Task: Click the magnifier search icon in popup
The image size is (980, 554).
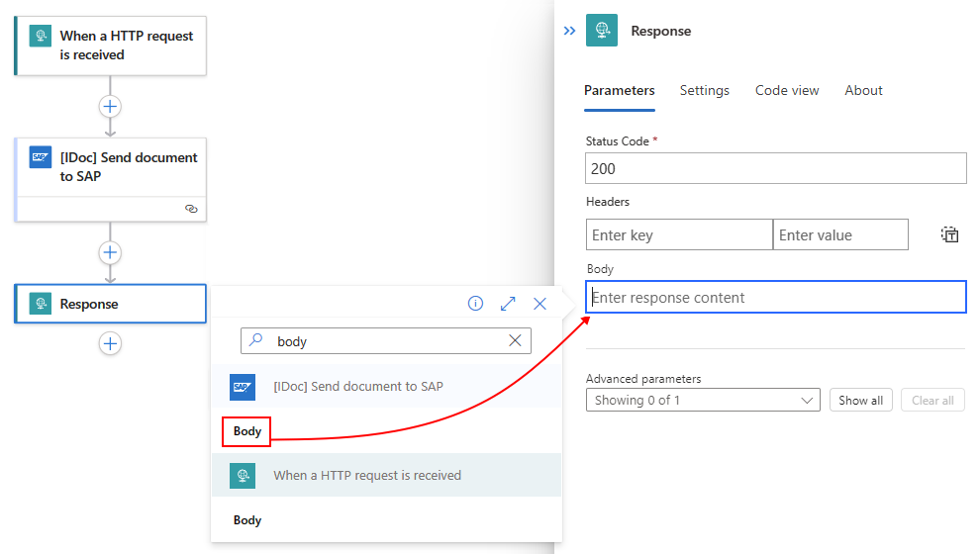Action: 255,339
